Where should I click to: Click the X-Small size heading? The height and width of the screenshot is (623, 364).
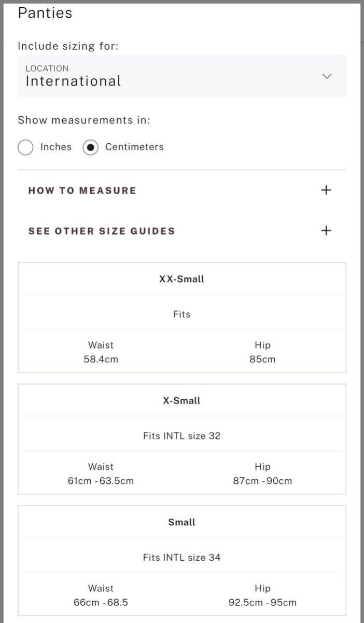181,401
